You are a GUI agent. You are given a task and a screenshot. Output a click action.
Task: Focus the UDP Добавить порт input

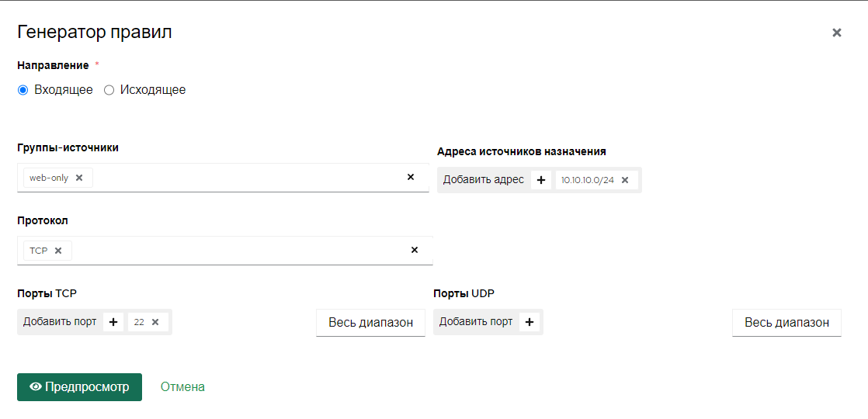pos(476,321)
